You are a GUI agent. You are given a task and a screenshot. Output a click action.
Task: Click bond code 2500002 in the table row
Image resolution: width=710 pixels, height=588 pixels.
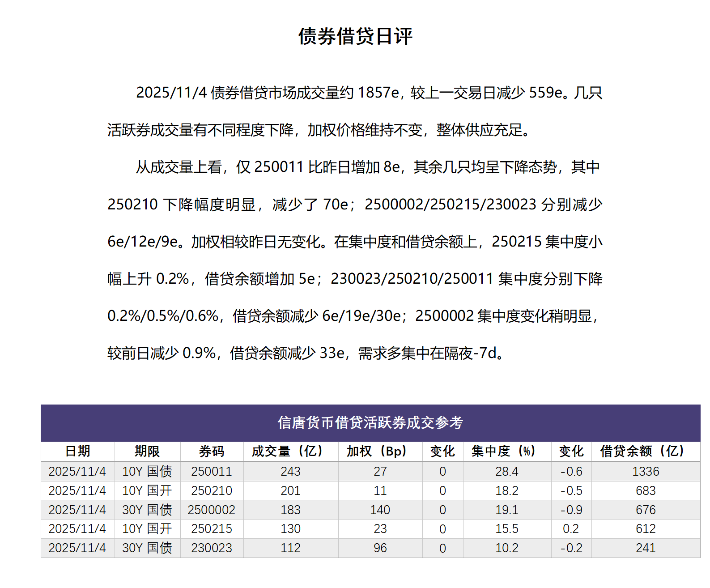tap(212, 510)
